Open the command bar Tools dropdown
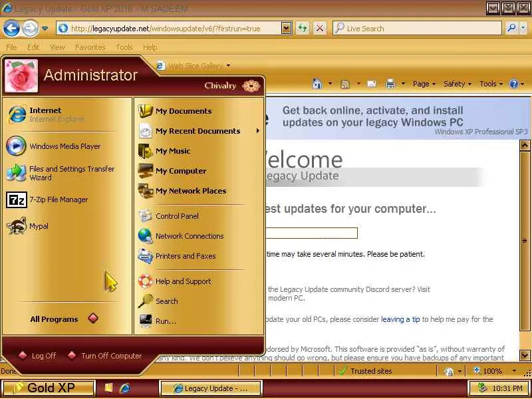This screenshot has height=399, width=532. coord(491,84)
